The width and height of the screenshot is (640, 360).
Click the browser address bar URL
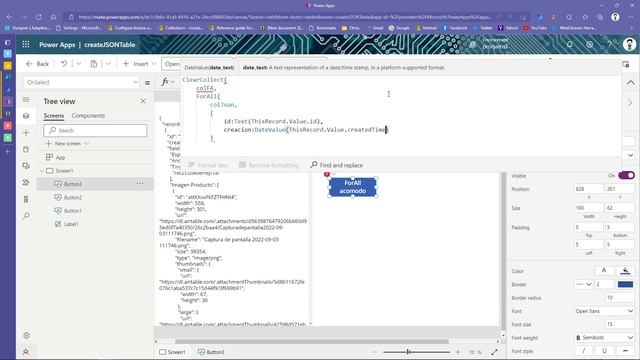286,17
